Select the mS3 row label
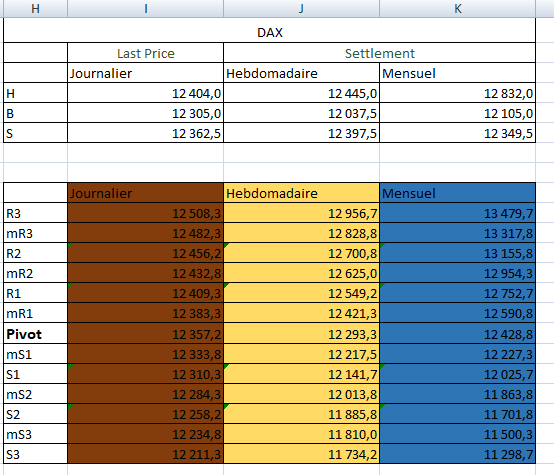The width and height of the screenshot is (554, 475). 35,434
